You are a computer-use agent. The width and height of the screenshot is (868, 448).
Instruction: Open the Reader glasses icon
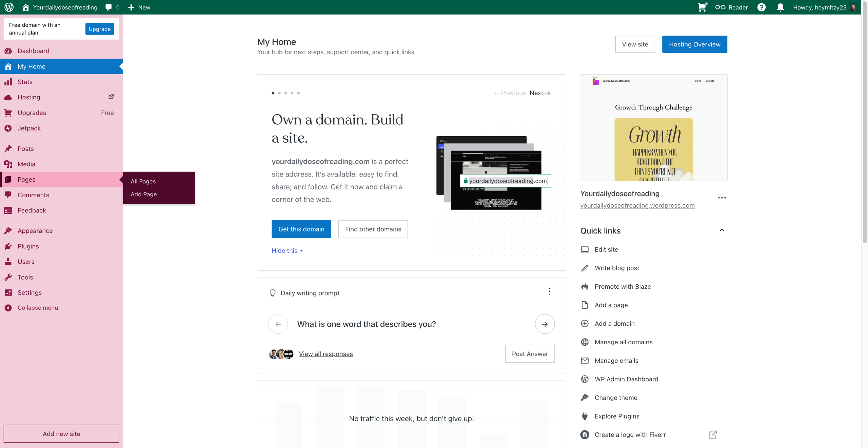point(720,7)
